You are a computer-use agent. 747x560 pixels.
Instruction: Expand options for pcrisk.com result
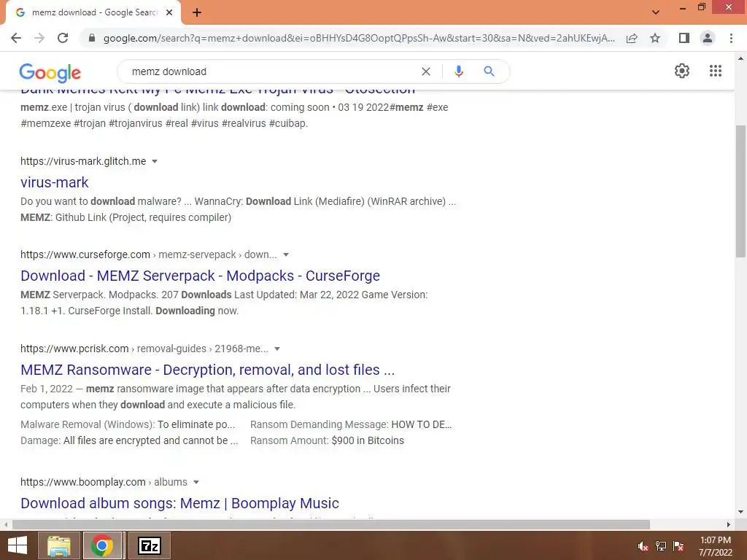277,349
